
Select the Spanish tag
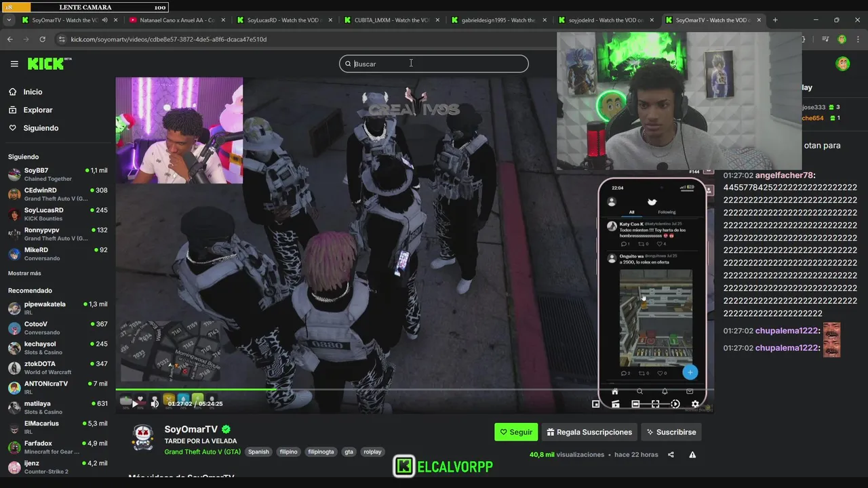tap(258, 452)
